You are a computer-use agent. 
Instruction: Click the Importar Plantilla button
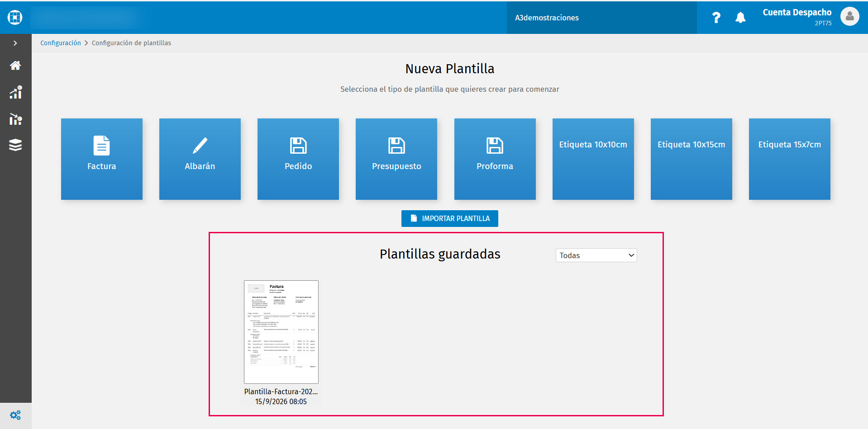(450, 218)
